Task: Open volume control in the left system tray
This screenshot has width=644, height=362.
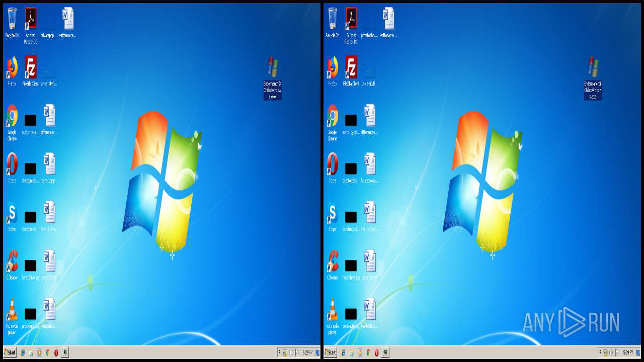Action: pos(291,352)
